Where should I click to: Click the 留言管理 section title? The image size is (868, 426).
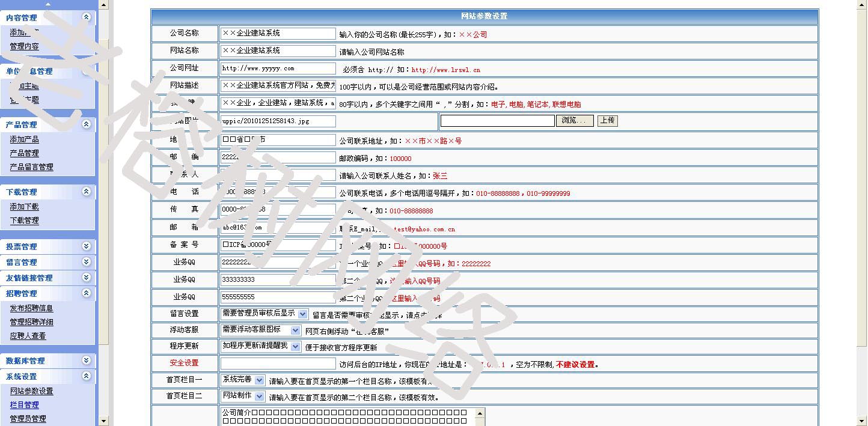click(22, 263)
